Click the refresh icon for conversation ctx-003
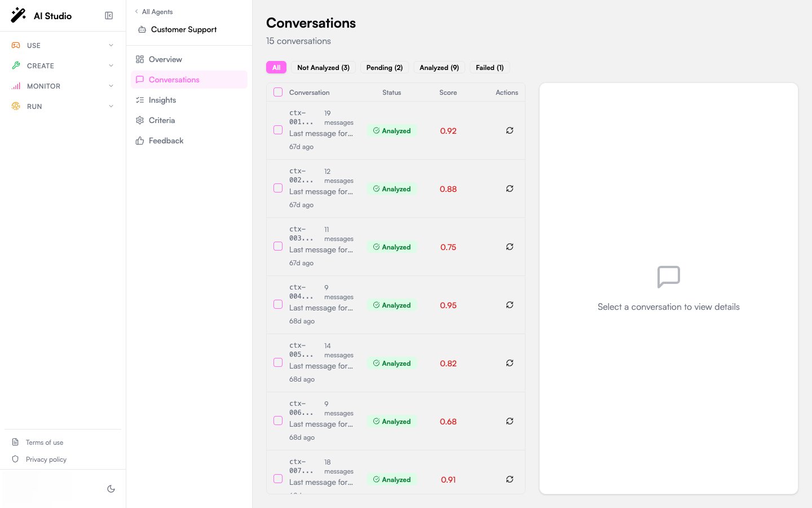 click(510, 247)
